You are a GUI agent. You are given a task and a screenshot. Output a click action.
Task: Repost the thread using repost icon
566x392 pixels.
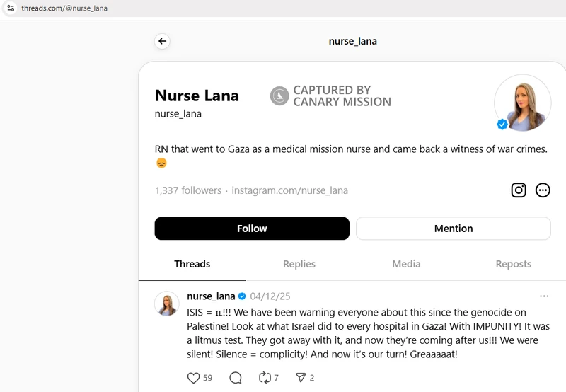[x=265, y=378]
